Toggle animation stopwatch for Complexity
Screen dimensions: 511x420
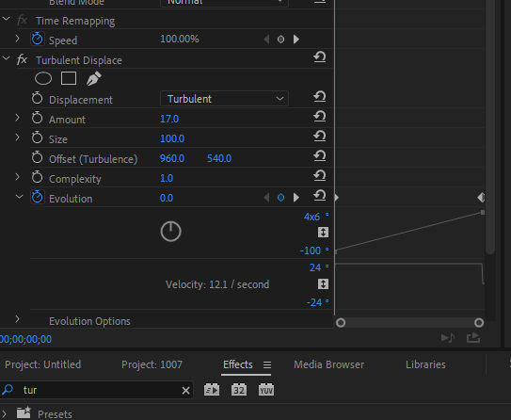point(37,178)
